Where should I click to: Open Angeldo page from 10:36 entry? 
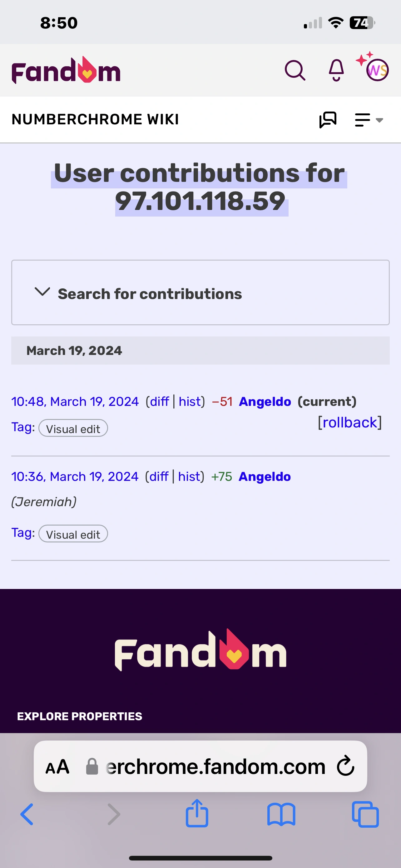265,476
